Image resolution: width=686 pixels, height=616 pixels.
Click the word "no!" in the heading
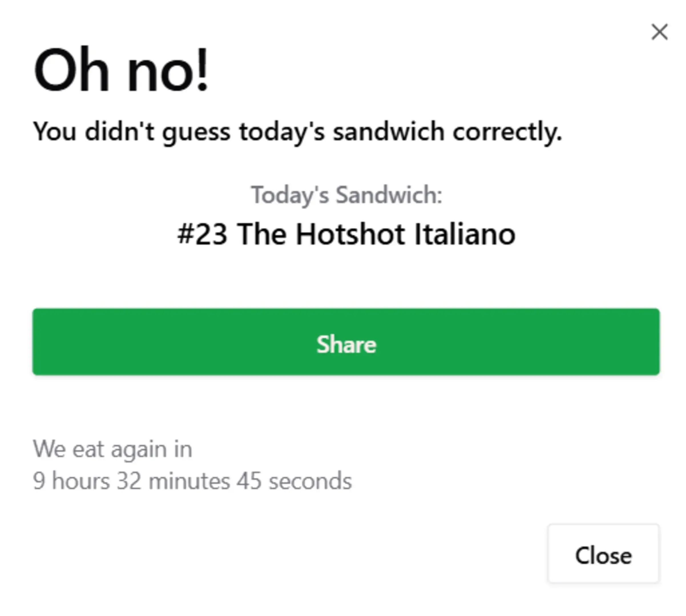click(168, 71)
